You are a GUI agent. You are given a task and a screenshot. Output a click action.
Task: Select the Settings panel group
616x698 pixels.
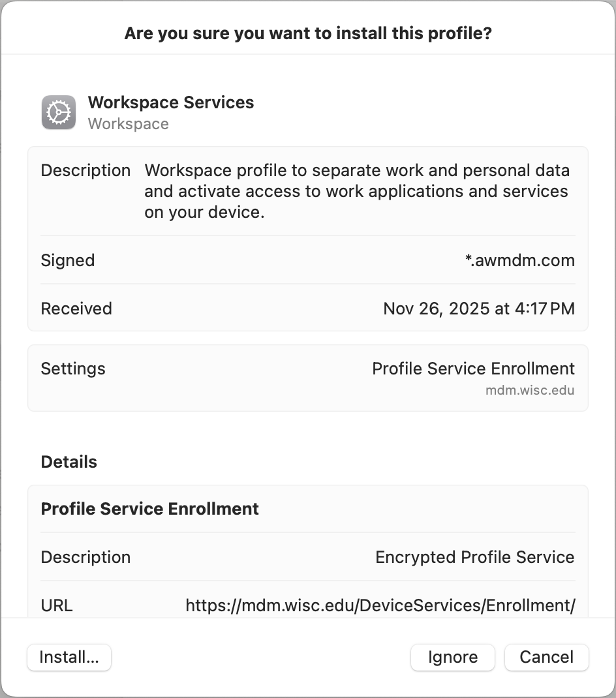(308, 378)
